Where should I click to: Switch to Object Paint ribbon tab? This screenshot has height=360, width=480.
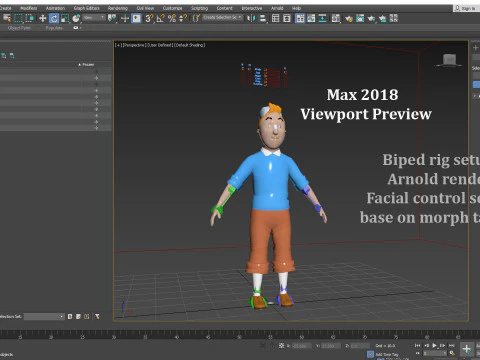tap(19, 28)
